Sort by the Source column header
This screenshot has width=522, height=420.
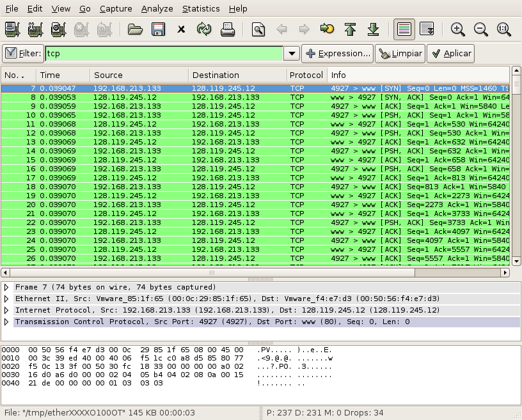coord(139,75)
